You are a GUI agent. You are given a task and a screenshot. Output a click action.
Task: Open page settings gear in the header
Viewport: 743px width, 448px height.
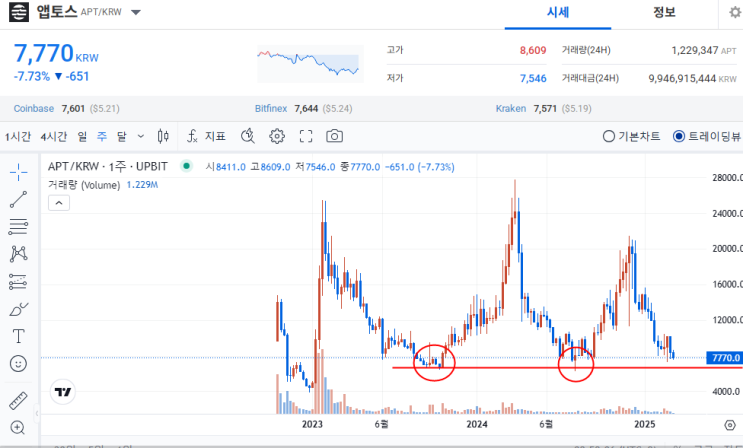[x=735, y=12]
